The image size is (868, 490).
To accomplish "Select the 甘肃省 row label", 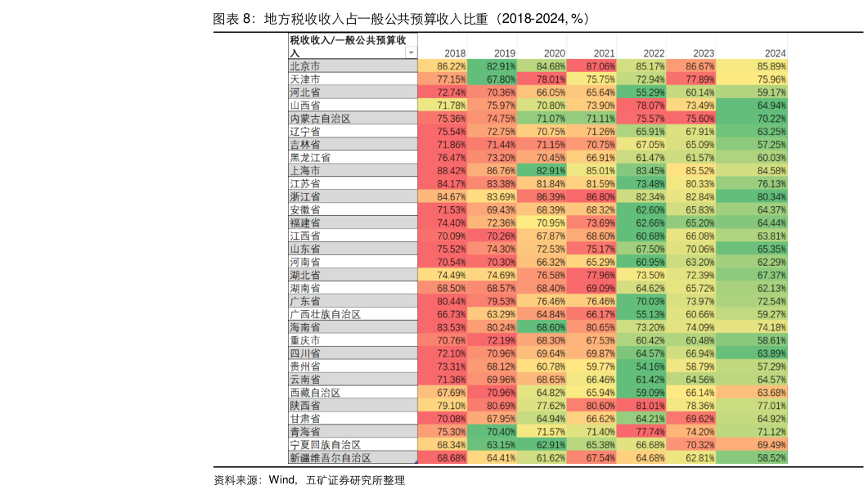I will point(353,419).
